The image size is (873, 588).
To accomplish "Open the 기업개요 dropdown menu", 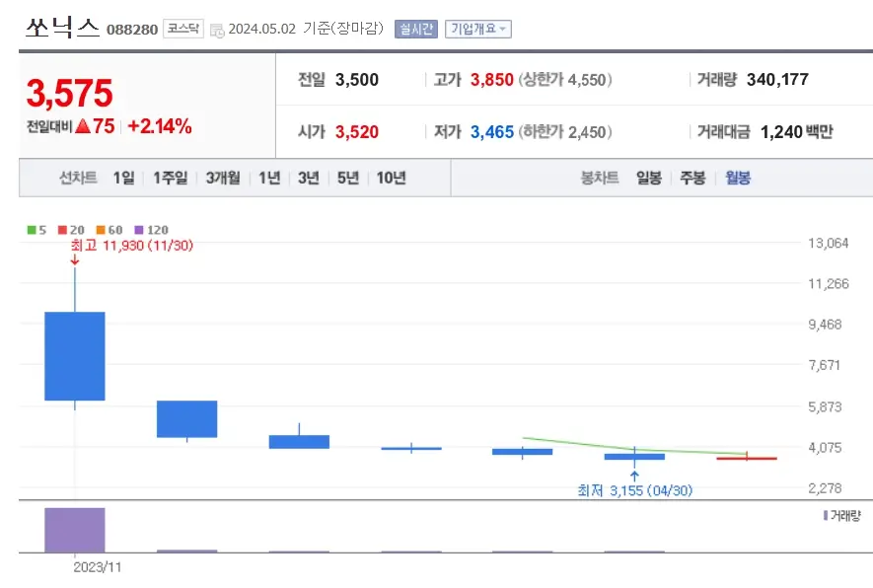I will (x=476, y=28).
